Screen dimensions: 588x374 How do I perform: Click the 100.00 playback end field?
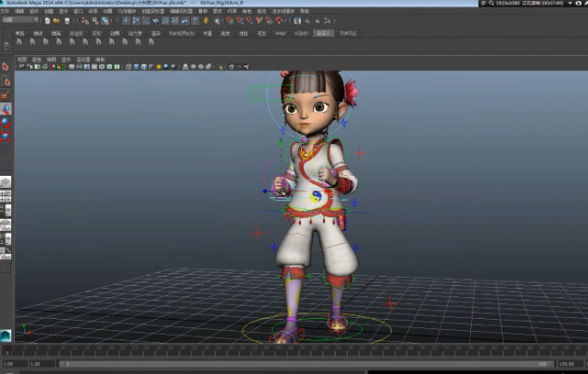pyautogui.click(x=570, y=364)
